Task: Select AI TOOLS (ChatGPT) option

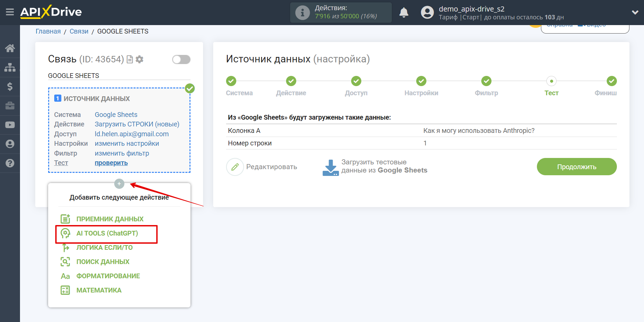Action: [107, 233]
